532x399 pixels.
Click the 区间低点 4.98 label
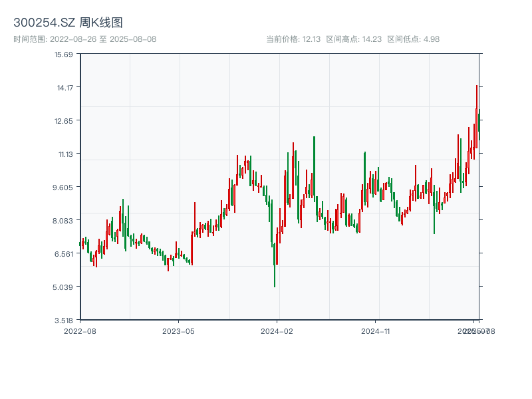click(x=413, y=39)
